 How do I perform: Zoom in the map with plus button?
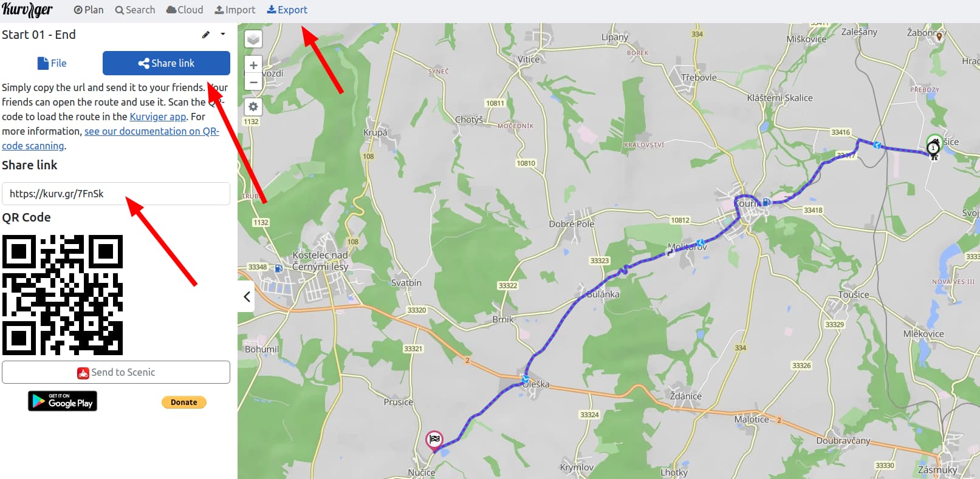click(253, 65)
